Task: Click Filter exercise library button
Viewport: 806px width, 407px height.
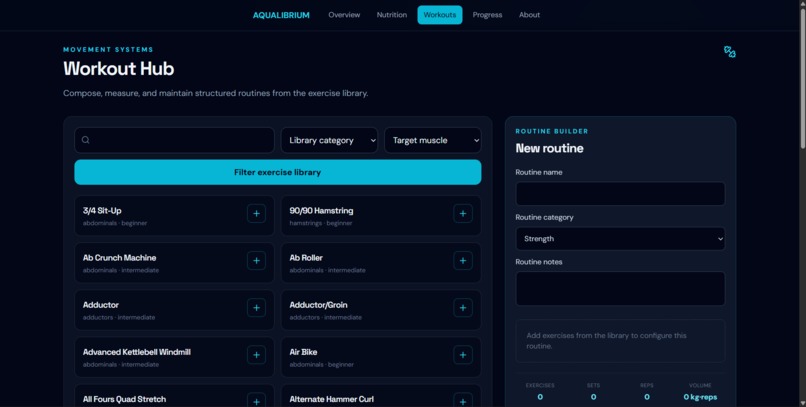Action: coord(278,172)
